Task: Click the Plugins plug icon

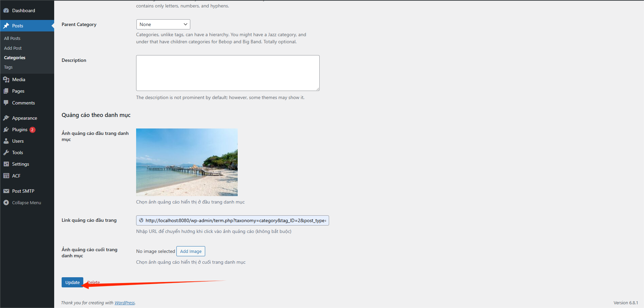Action: (x=6, y=129)
